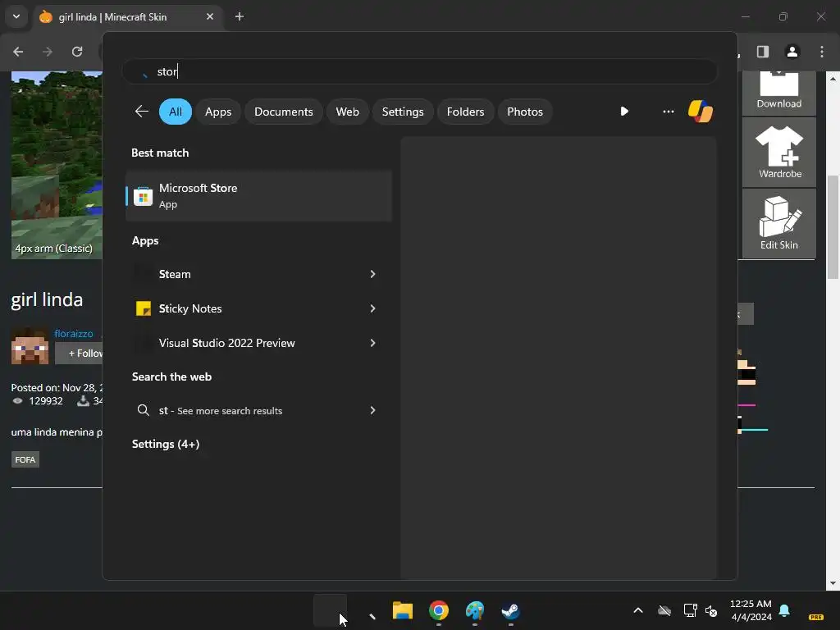Switch to the Settings filter tab

402,112
